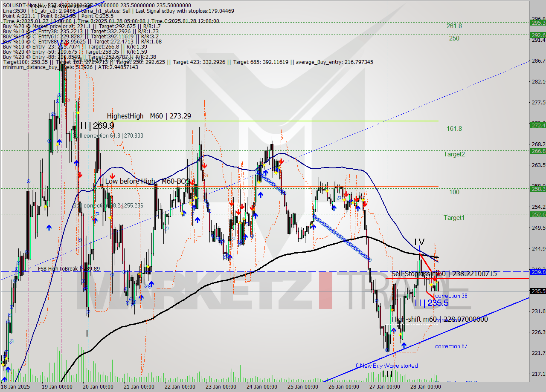The image size is (546, 392).
Task: Select the 266.8 green price tag
Action: pos(537,151)
